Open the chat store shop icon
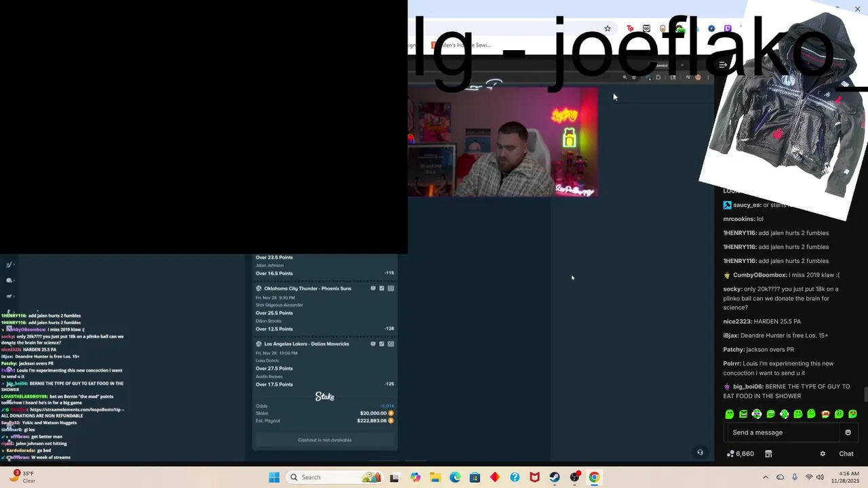The width and height of the screenshot is (868, 488). 768,454
